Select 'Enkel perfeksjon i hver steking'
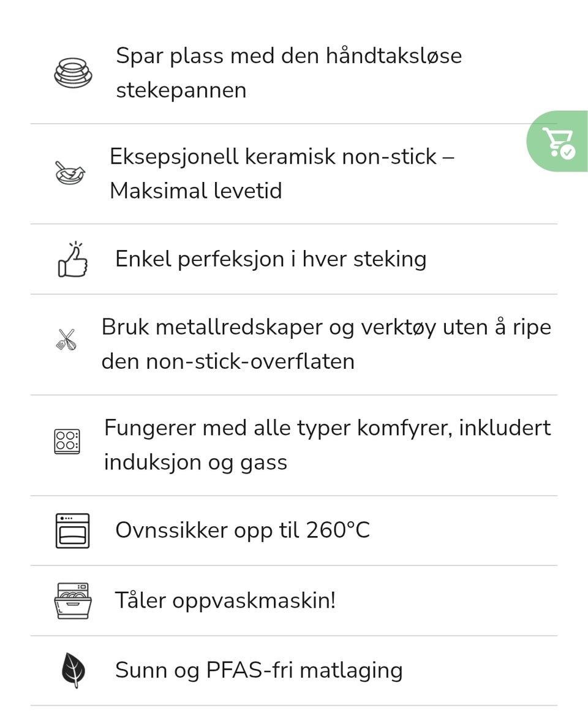Image resolution: width=588 pixels, height=718 pixels. click(271, 259)
